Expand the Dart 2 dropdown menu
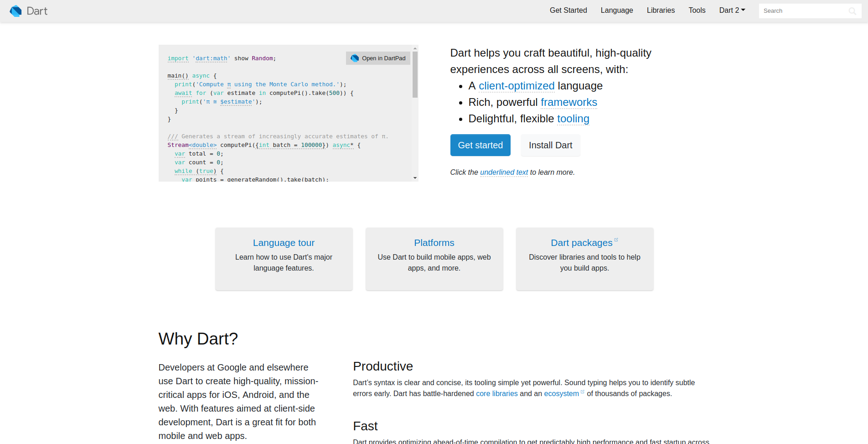This screenshot has width=868, height=444. tap(732, 10)
